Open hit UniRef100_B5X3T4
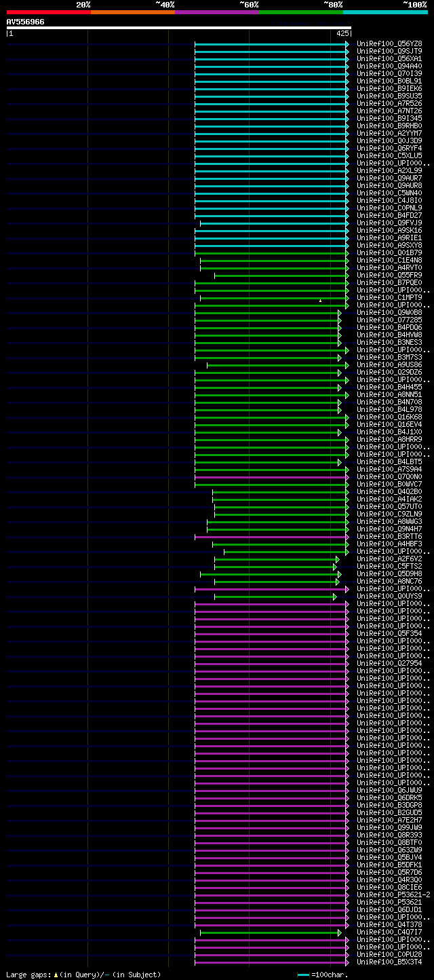Image resolution: width=434 pixels, height=980 pixels. (389, 962)
